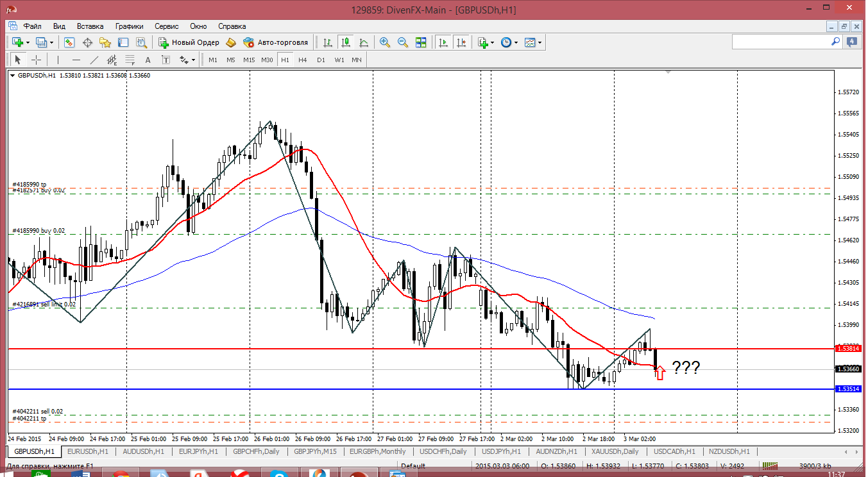Open the Сервис menu
Viewport: 868px width, 477px height.
point(167,26)
